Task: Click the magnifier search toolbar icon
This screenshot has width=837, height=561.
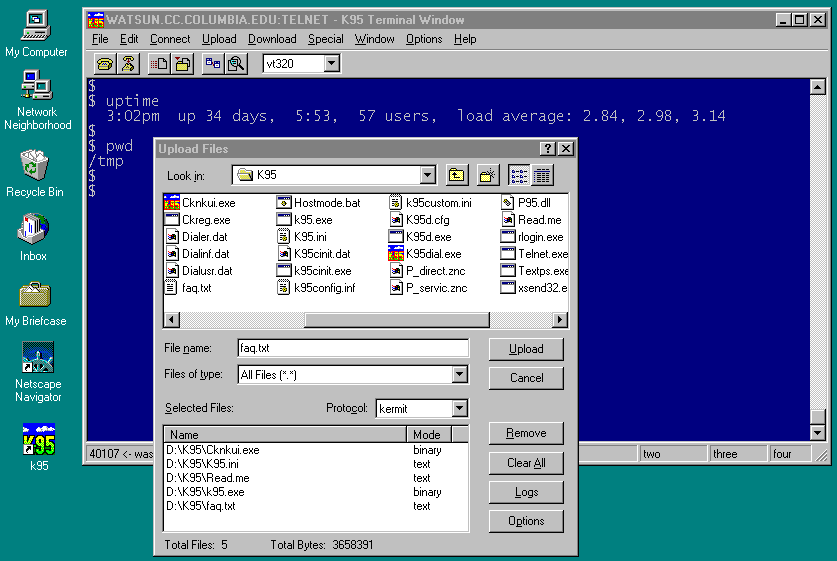Action: pyautogui.click(x=236, y=64)
